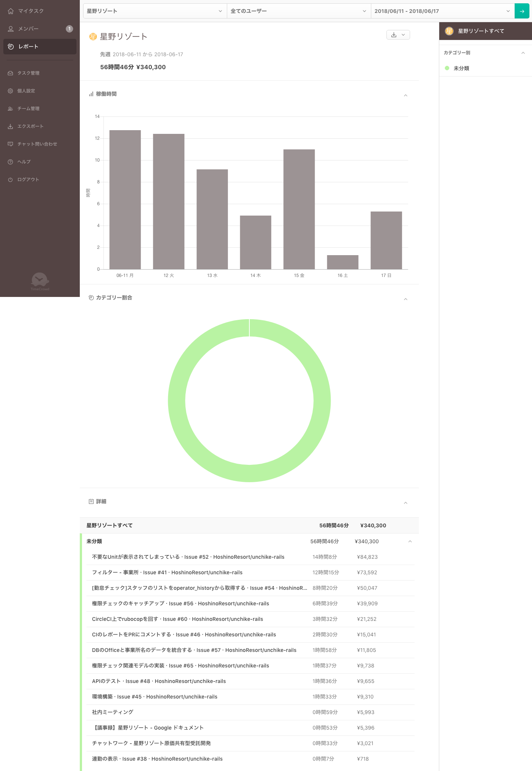Click 権限チェック関連モデルの実装 Issue #65 row
This screenshot has height=771, width=532.
(x=250, y=666)
